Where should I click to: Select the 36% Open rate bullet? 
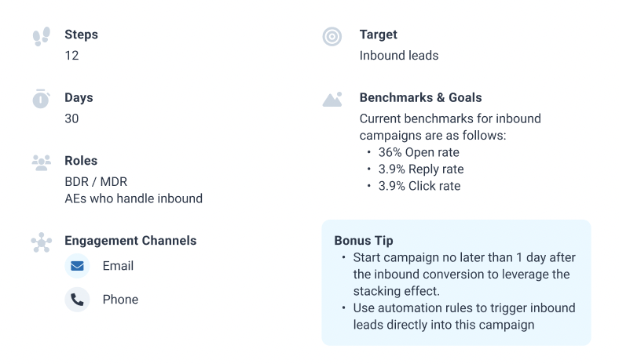419,152
